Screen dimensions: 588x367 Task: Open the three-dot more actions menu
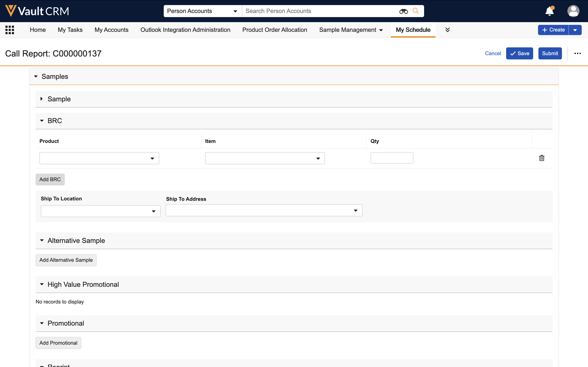577,53
